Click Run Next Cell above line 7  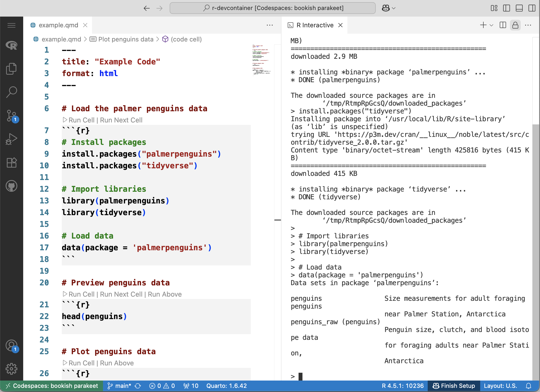click(x=121, y=120)
